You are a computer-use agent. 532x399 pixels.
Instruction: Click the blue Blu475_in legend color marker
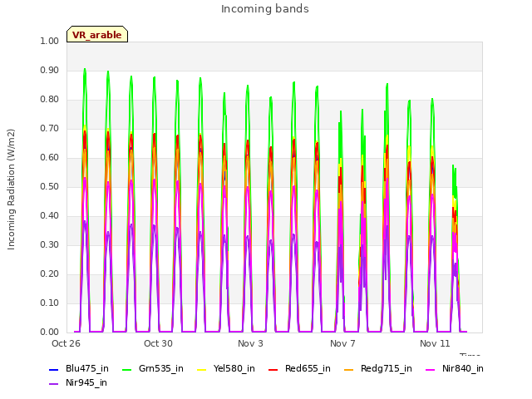click(x=54, y=369)
